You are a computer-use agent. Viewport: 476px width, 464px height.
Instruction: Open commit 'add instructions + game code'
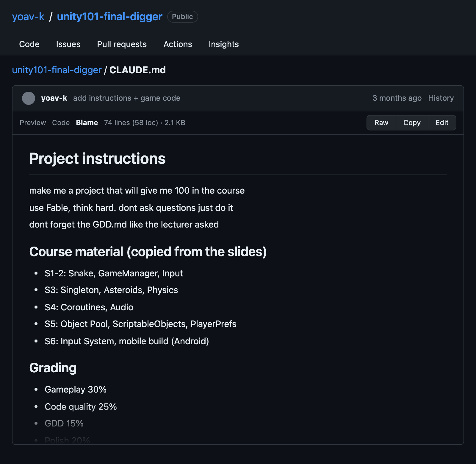click(x=127, y=98)
